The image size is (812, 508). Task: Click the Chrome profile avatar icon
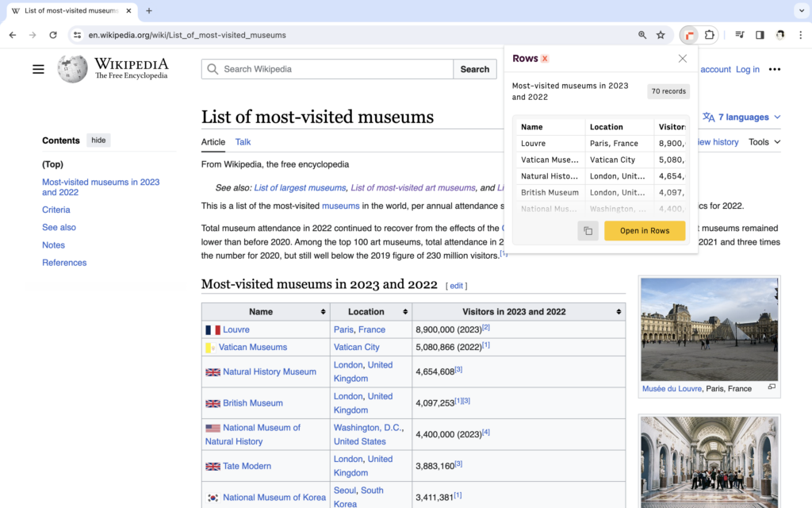[779, 35]
